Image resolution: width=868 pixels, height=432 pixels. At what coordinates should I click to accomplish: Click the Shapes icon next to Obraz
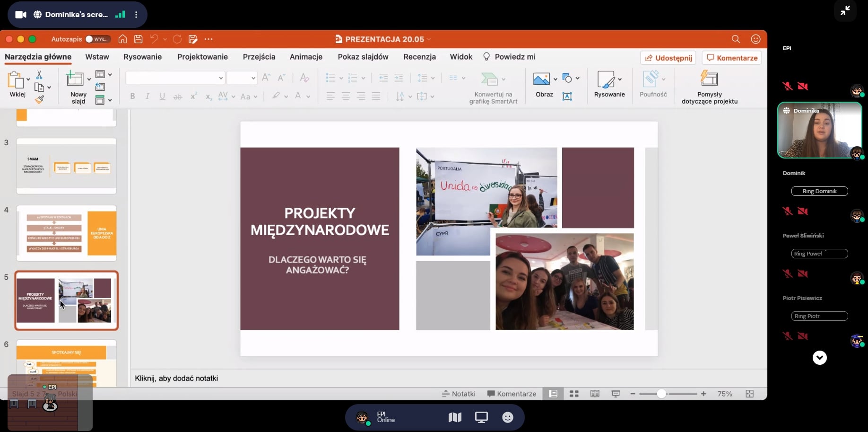point(567,79)
